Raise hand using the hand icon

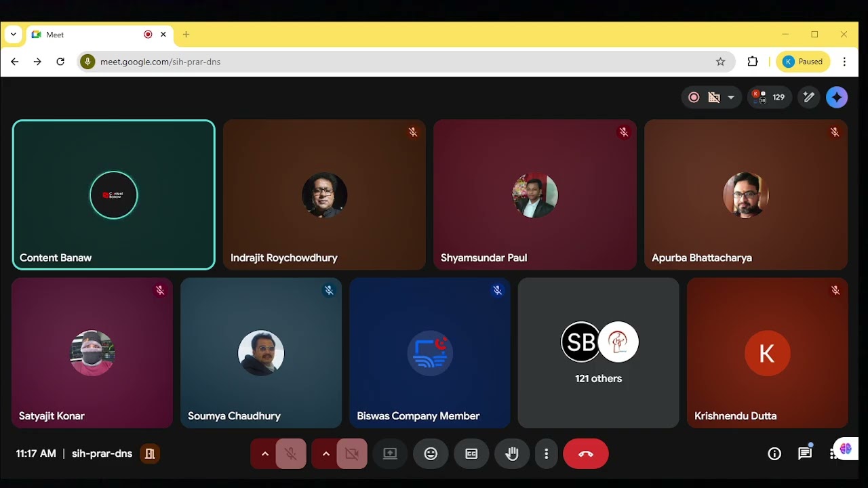pyautogui.click(x=512, y=454)
